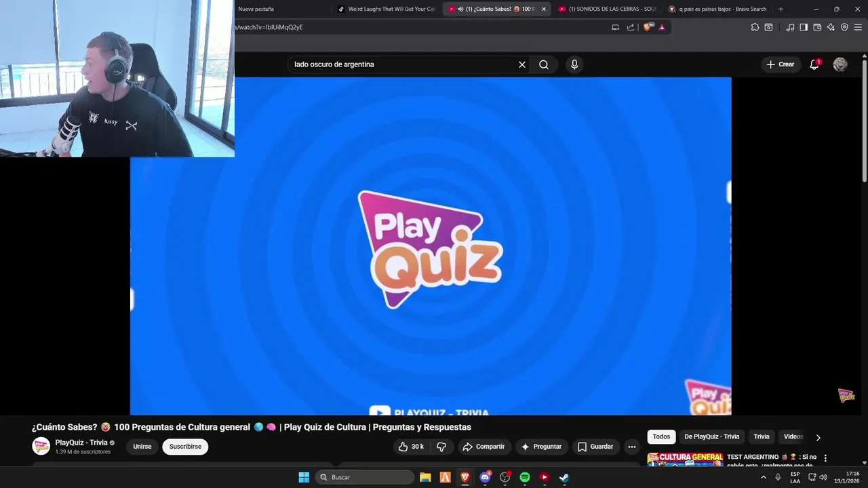Viewport: 868px width, 488px height.
Task: Click the share page icon in address bar
Action: coord(631,27)
